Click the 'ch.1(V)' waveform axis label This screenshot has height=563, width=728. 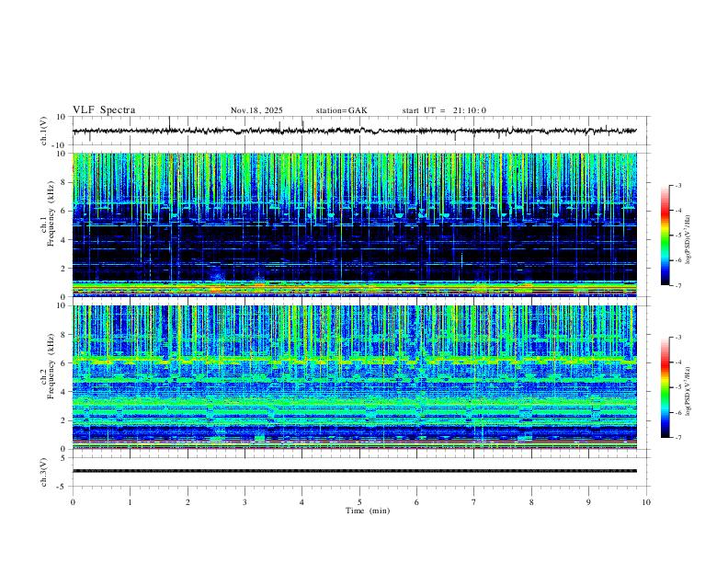tap(44, 131)
